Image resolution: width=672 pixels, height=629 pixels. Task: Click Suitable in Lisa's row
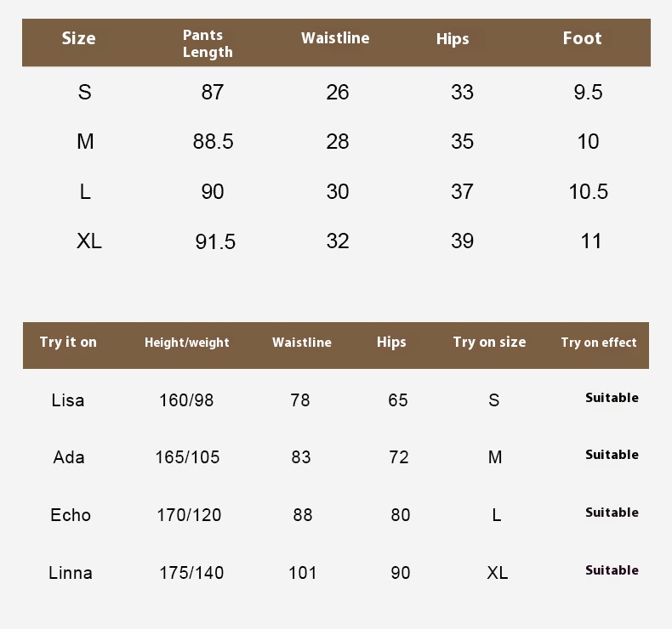click(x=612, y=398)
